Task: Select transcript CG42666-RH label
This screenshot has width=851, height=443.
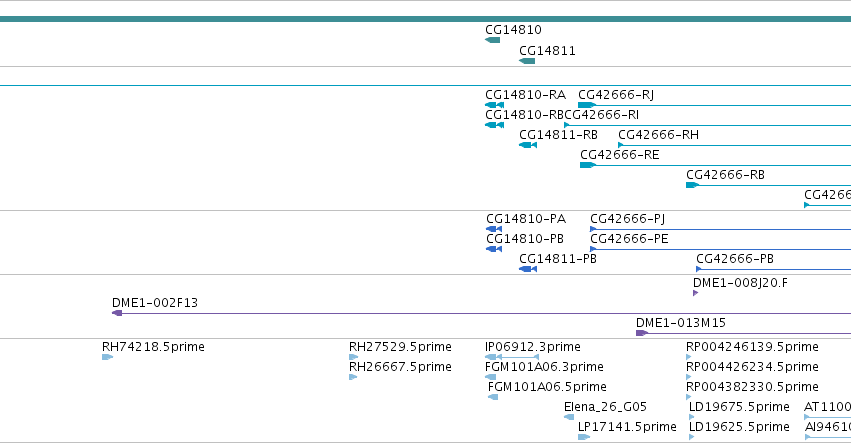Action: click(x=658, y=135)
